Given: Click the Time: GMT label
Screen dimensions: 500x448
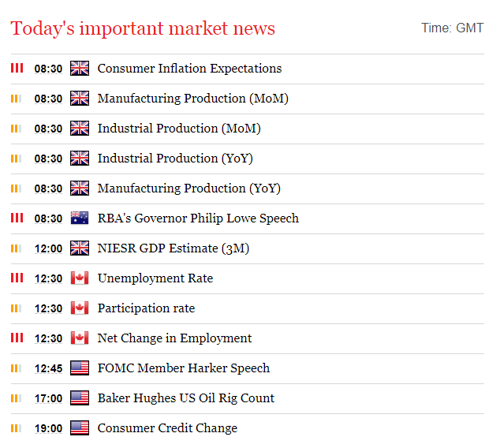Looking at the screenshot, I should 453,28.
